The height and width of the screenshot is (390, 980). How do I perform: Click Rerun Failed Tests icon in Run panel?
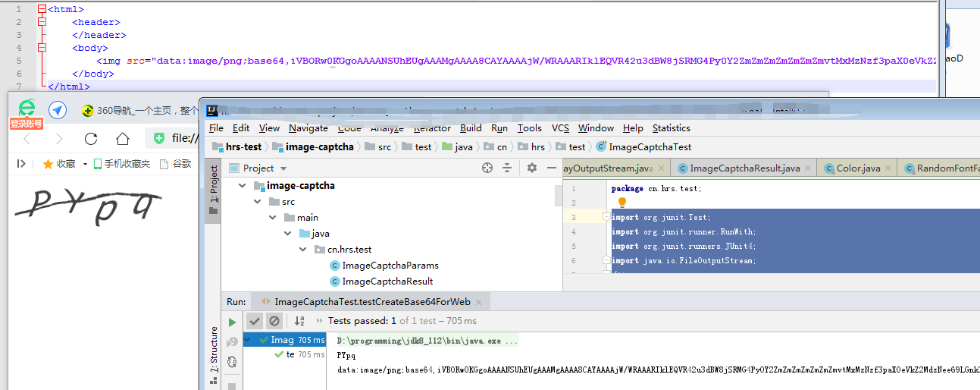[x=232, y=341]
